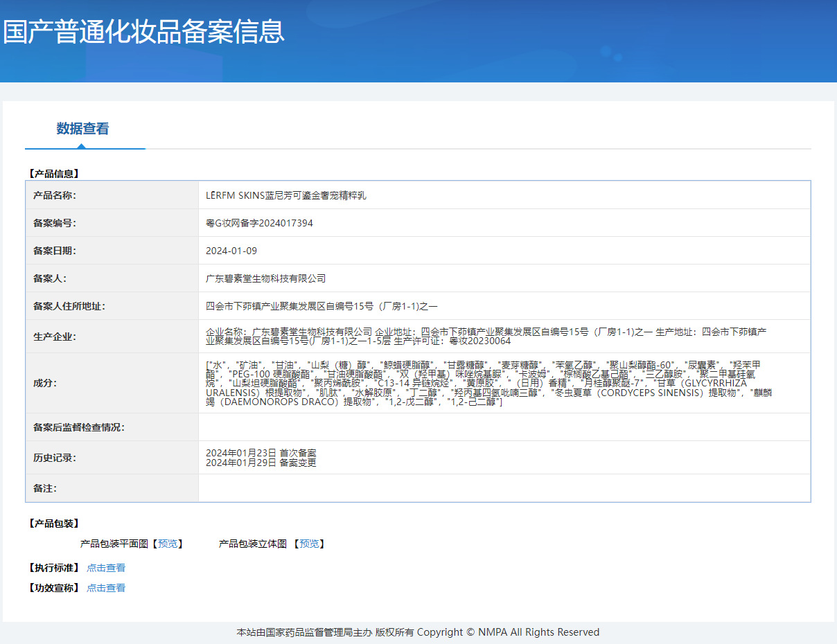Click the 【执行标准】 label
Screen dimensions: 837x644
(53, 568)
